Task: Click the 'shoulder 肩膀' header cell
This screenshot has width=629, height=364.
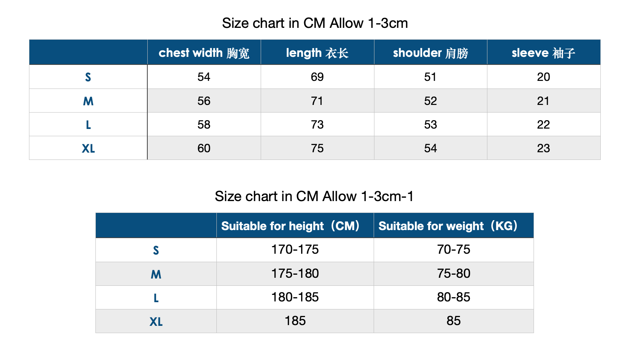Action: [x=431, y=53]
